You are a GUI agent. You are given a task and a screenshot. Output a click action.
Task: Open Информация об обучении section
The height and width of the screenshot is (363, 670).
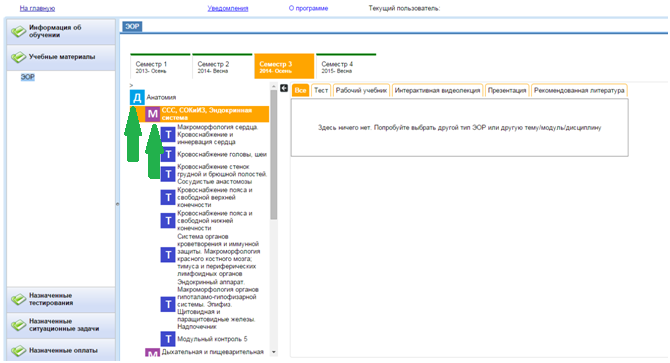click(61, 31)
